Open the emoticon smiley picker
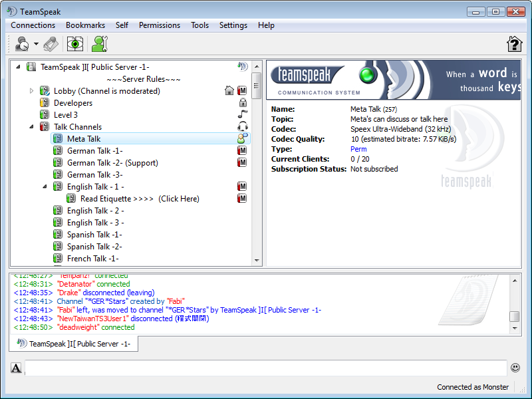Image resolution: width=532 pixels, height=399 pixels. click(x=515, y=368)
